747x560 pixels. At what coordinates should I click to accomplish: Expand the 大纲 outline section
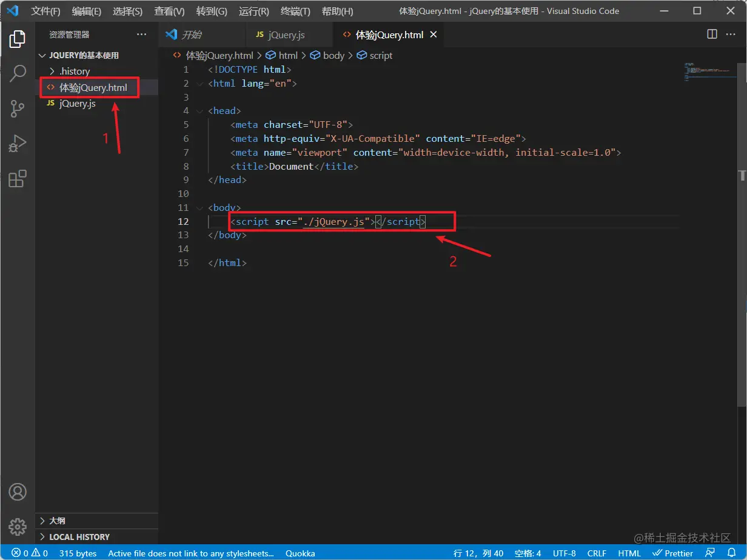pos(97,521)
